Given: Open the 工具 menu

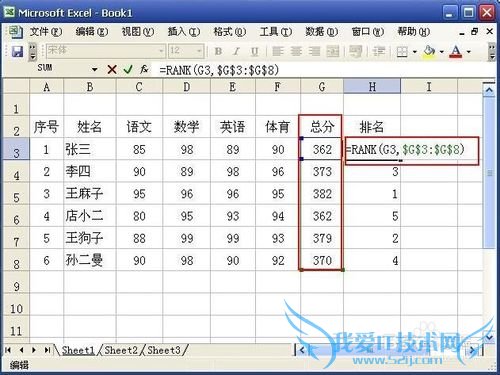Looking at the screenshot, I should pyautogui.click(x=276, y=32).
